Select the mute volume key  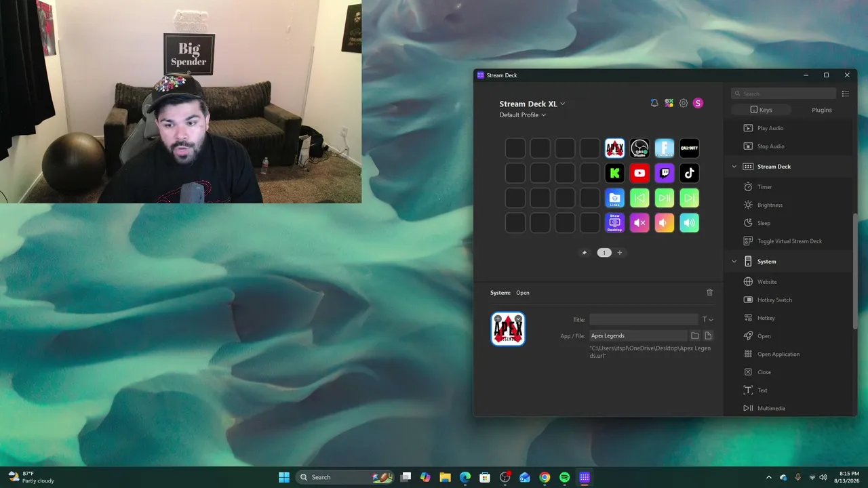[x=639, y=223]
